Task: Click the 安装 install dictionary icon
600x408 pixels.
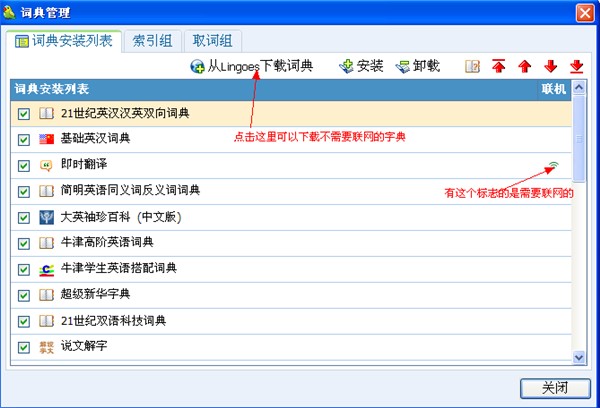Action: pos(346,67)
